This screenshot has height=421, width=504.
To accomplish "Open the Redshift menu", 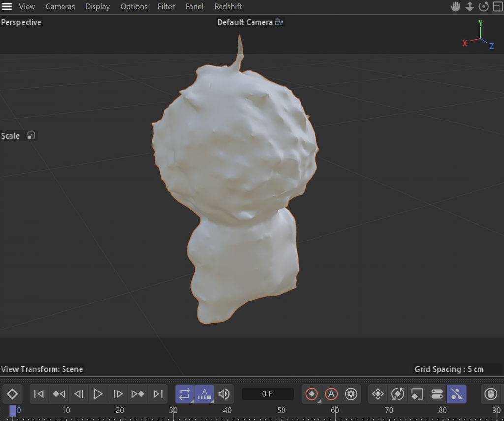I will coord(228,7).
